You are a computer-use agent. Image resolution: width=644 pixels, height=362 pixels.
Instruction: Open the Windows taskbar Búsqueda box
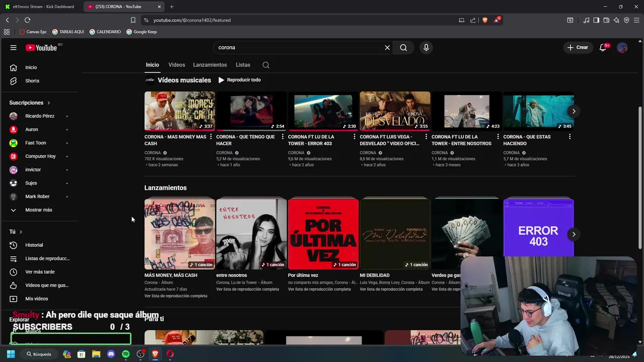point(40,354)
